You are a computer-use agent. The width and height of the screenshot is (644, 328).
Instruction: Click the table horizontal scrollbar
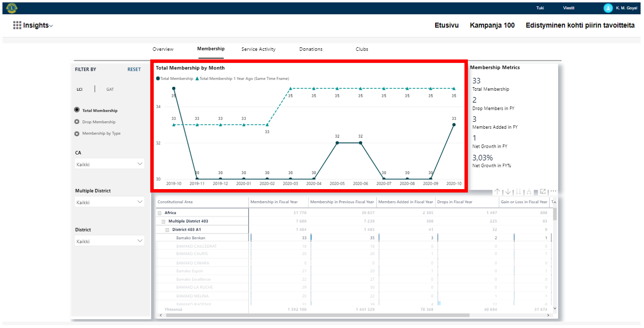[x=317, y=315]
